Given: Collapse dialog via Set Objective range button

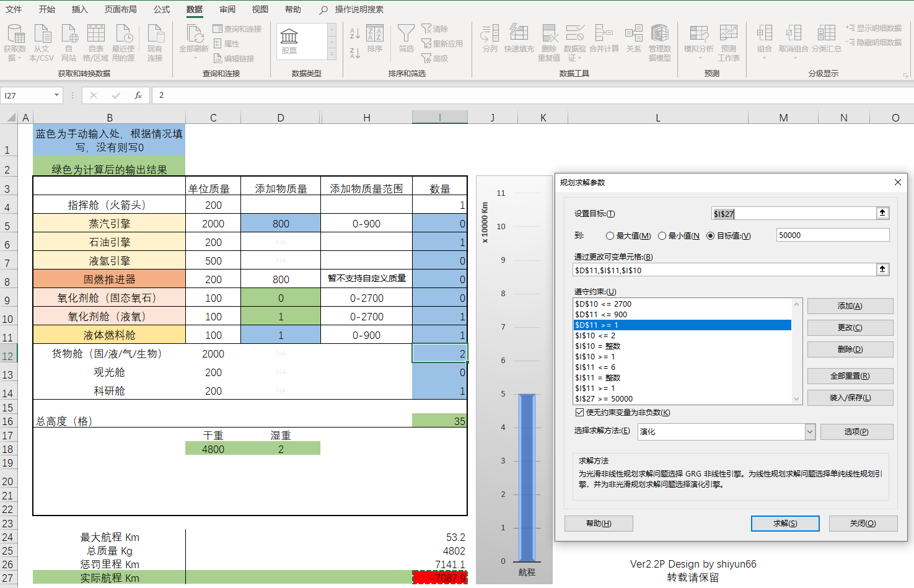Looking at the screenshot, I should (883, 213).
